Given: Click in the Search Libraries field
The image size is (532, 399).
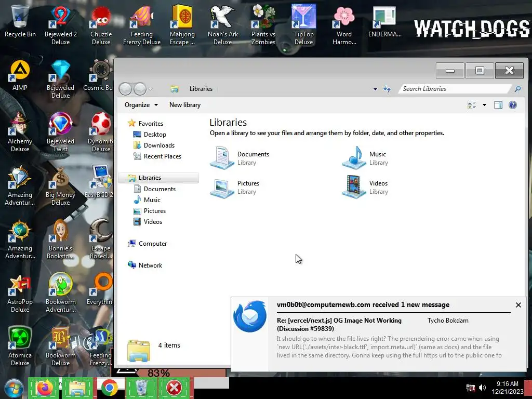Looking at the screenshot, I should point(455,89).
